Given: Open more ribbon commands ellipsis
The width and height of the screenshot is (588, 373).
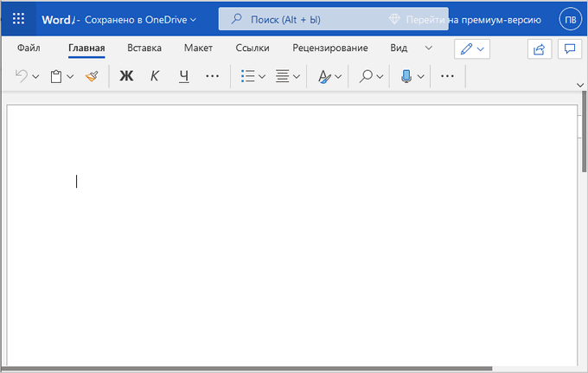Looking at the screenshot, I should pos(447,76).
